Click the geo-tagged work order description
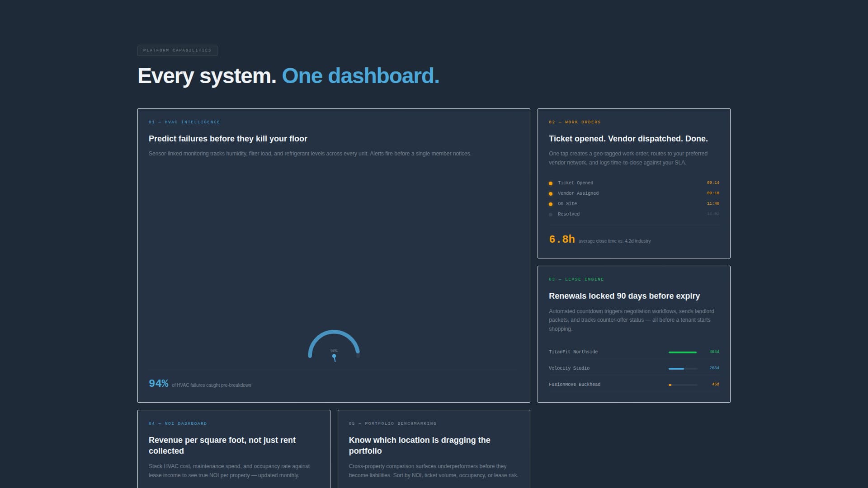 click(x=628, y=158)
